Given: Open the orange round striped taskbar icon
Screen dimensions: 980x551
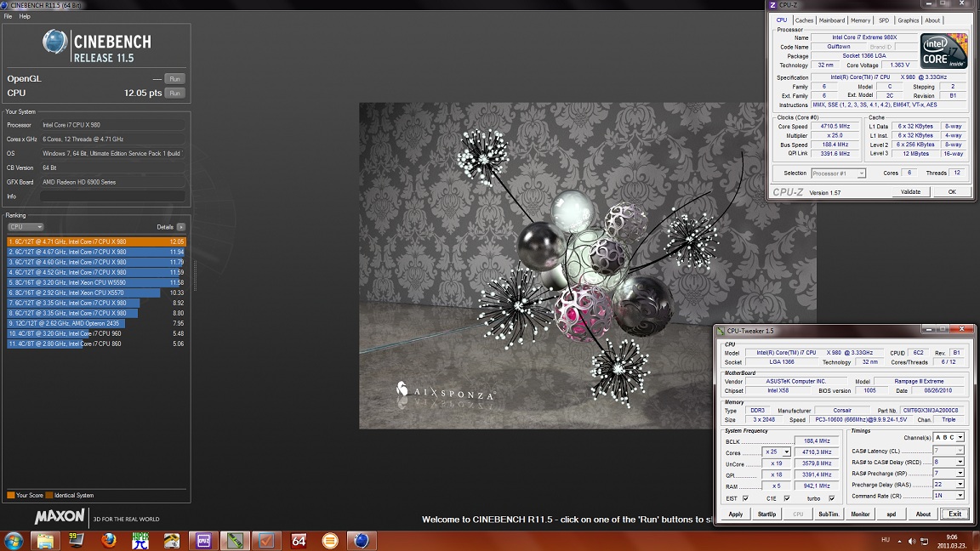Looking at the screenshot, I should click(x=330, y=541).
